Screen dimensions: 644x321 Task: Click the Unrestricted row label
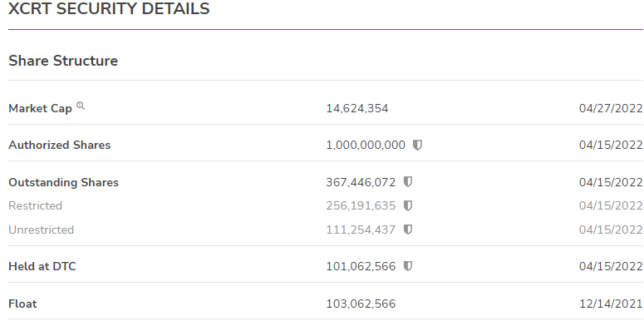point(41,230)
